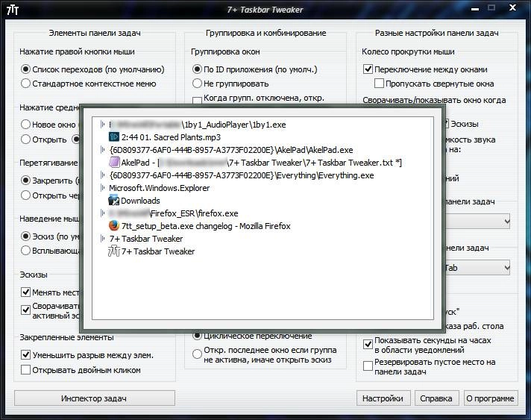This screenshot has height=420, width=531.
Task: Collapse the 1by1_AudioPlayer\1by1.exe group
Action: click(102, 125)
